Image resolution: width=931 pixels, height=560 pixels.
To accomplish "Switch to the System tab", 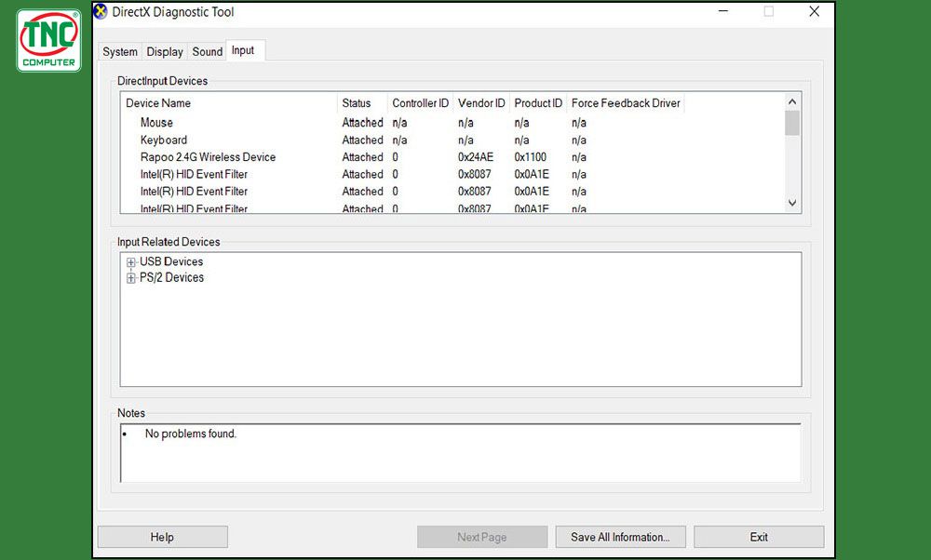I will 120,51.
